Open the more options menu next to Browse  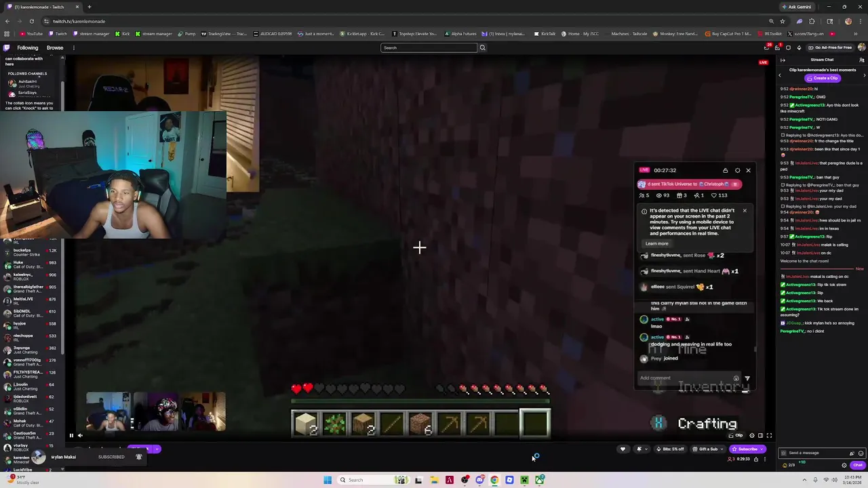point(73,47)
